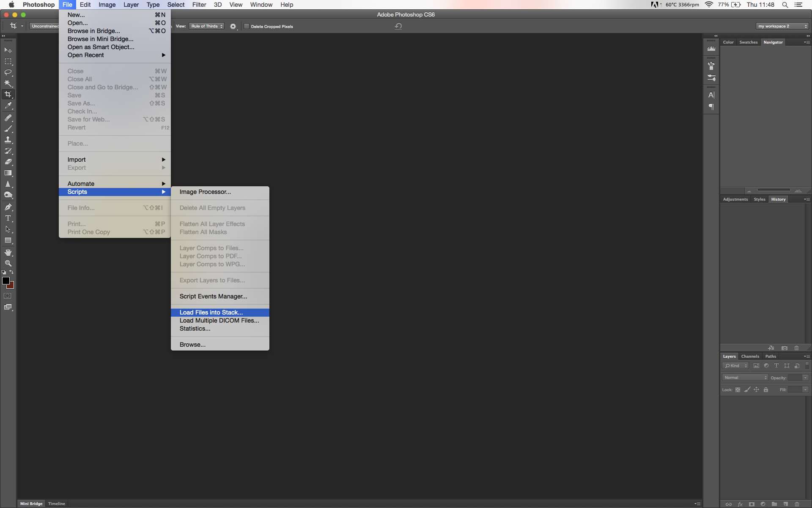Toggle shape layer filter in Layers panel
812x508 pixels.
pos(787,366)
